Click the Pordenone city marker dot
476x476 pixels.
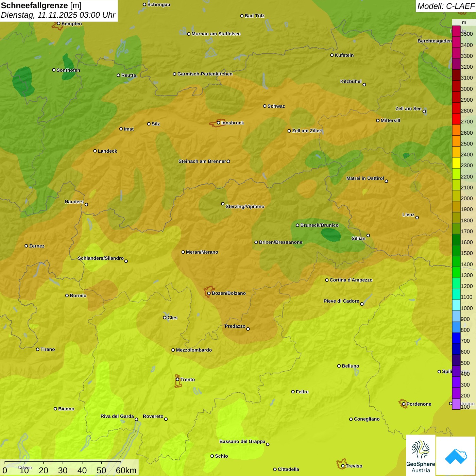(404, 404)
